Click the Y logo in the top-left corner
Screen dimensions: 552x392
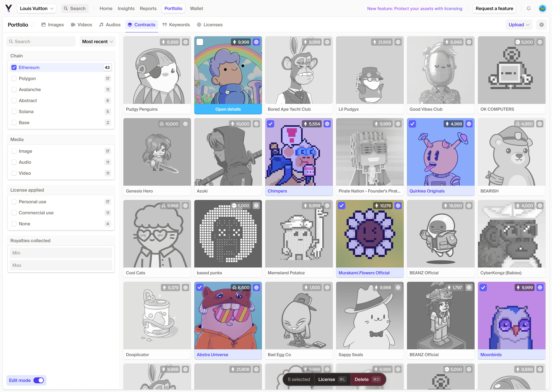(x=8, y=8)
